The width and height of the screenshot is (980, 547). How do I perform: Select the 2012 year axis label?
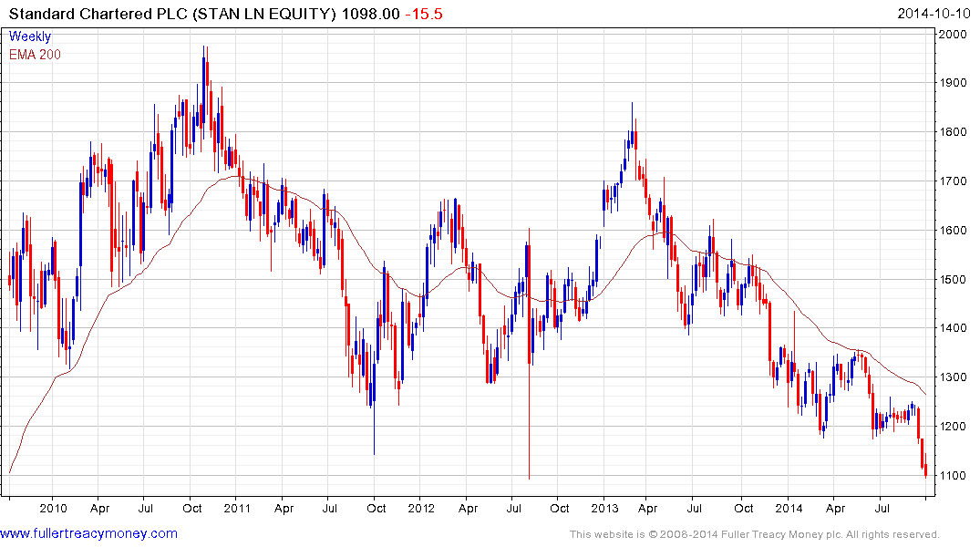(421, 508)
